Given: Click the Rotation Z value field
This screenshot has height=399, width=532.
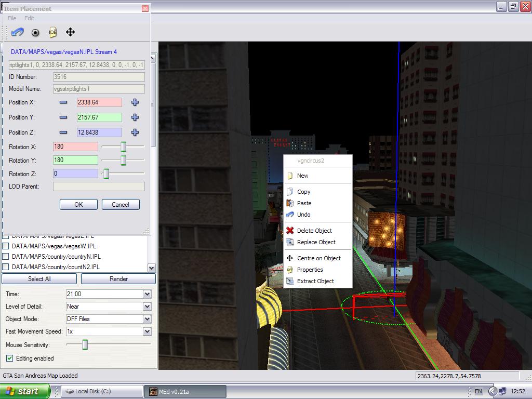Looking at the screenshot, I should 76,174.
